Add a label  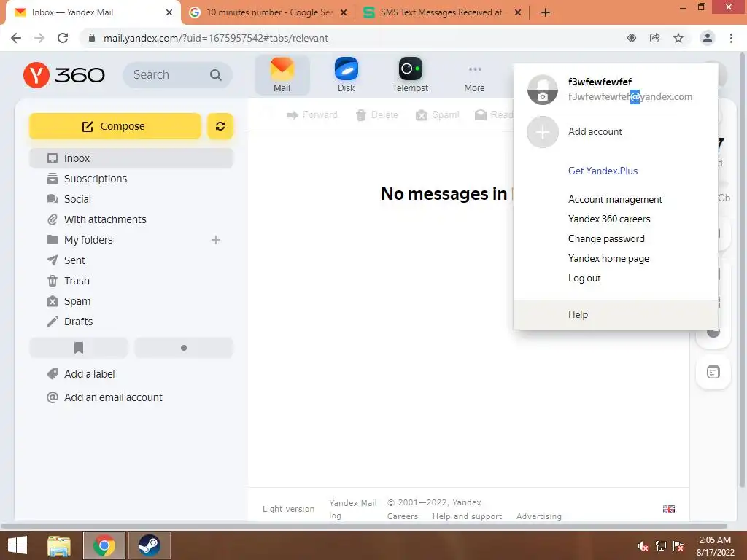coord(89,374)
